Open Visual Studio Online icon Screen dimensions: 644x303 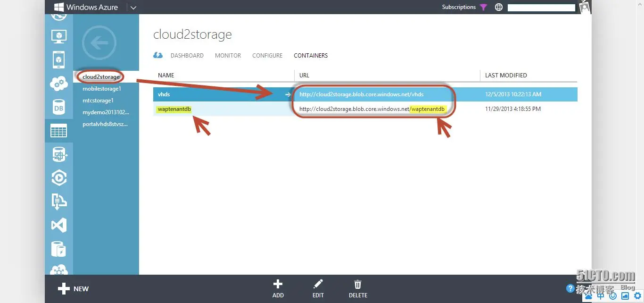click(59, 225)
